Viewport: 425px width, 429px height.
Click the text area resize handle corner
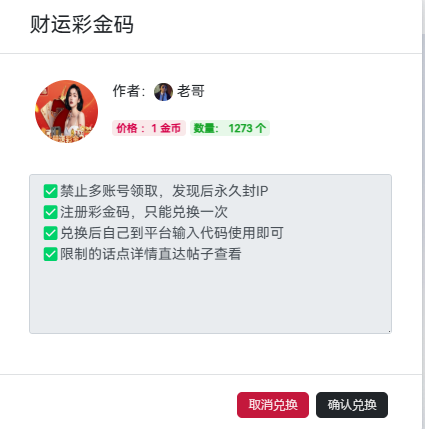pos(389,331)
